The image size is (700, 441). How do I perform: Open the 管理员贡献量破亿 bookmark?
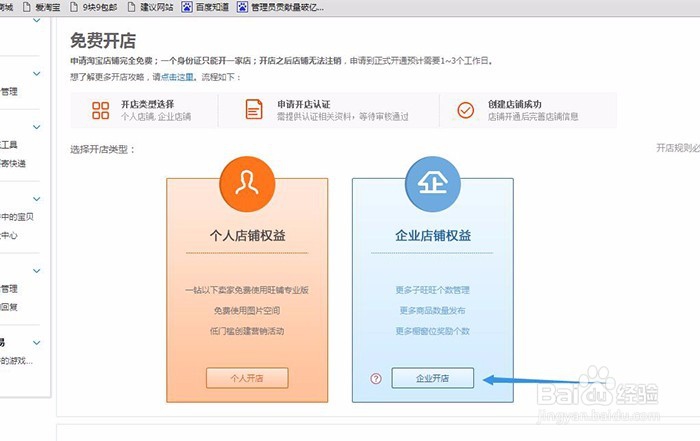tap(280, 7)
